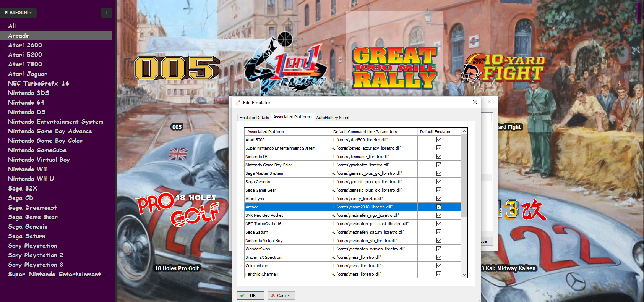Select Sega Dreamcast platform

click(x=32, y=207)
